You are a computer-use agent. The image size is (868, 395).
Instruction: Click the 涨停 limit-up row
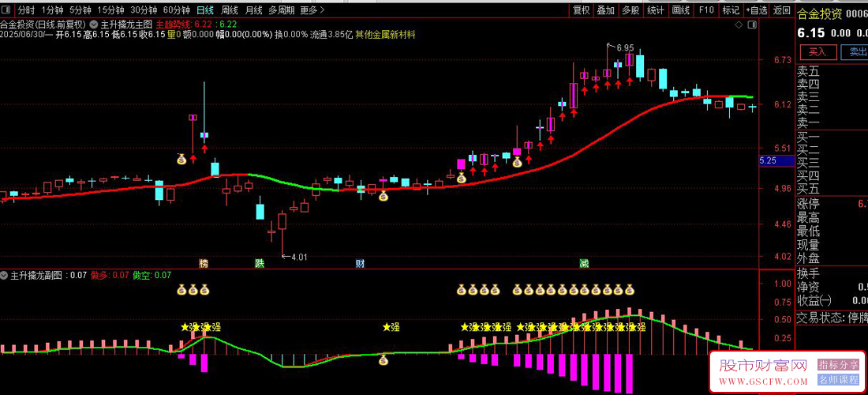tap(832, 205)
